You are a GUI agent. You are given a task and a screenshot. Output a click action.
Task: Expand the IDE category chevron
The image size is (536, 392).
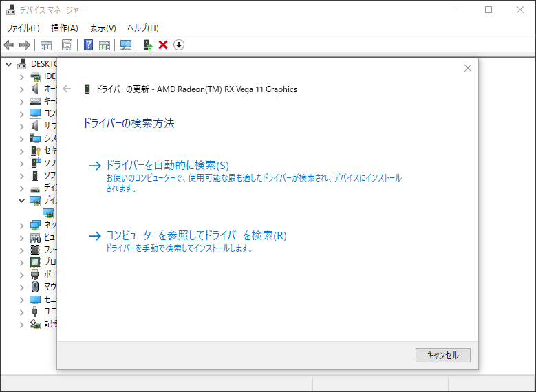pyautogui.click(x=21, y=77)
